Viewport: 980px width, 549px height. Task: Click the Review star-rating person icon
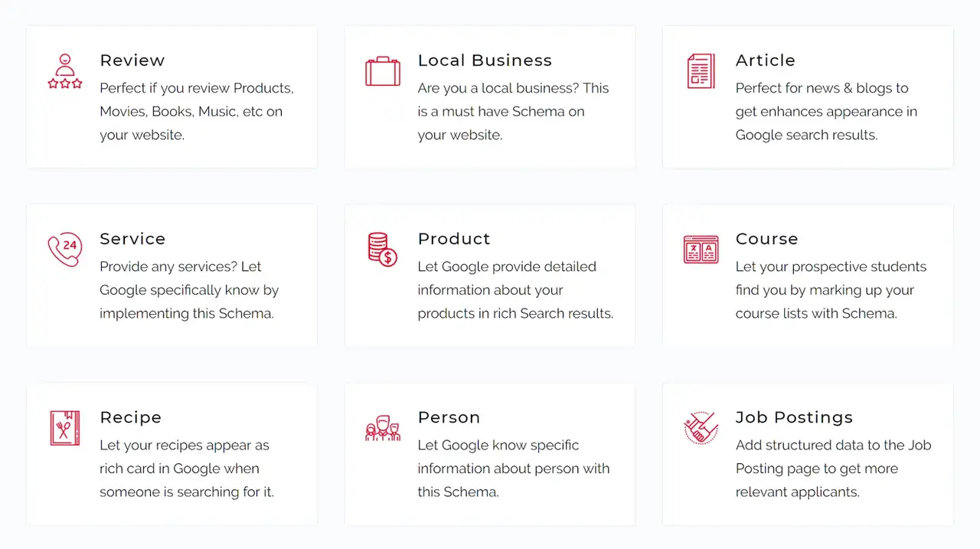65,71
